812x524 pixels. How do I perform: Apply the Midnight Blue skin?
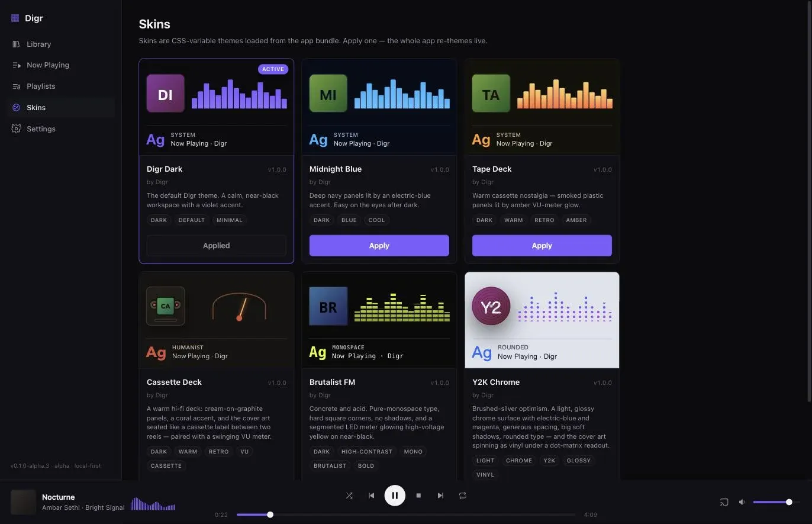379,245
